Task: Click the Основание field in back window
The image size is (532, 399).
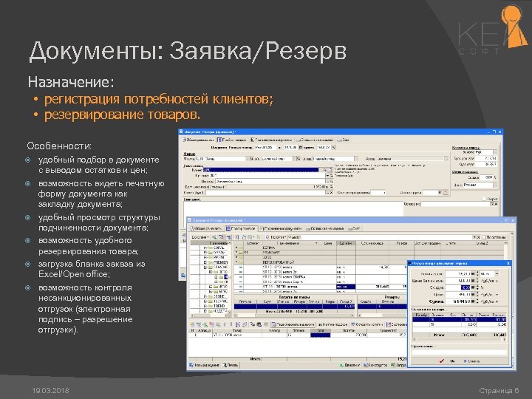Action: click(456, 204)
